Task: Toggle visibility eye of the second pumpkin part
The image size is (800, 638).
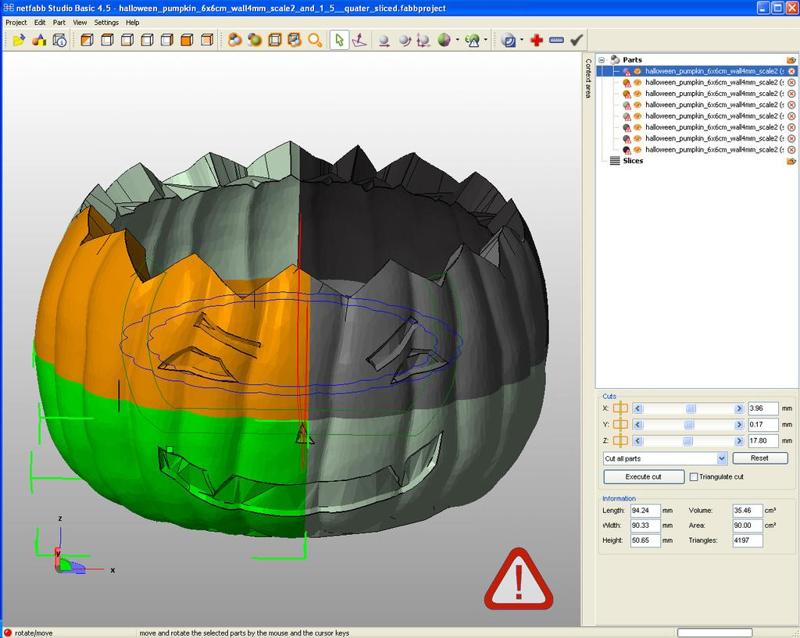Action: [x=637, y=83]
